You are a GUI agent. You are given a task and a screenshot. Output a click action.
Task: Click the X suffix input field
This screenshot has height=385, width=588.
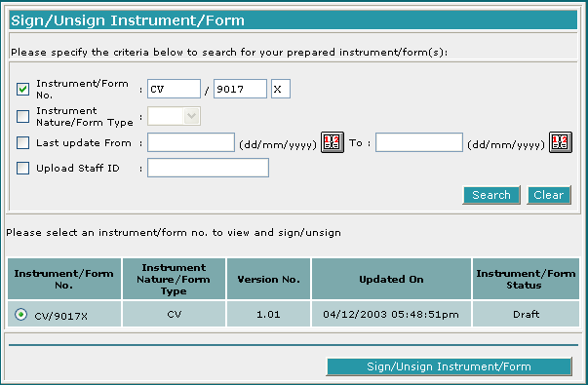click(281, 89)
